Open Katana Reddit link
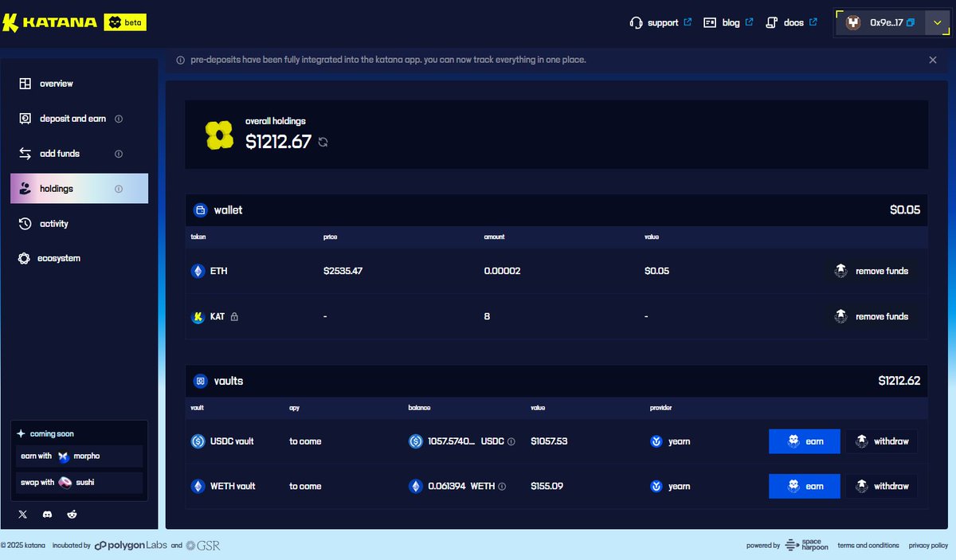 pyautogui.click(x=72, y=515)
